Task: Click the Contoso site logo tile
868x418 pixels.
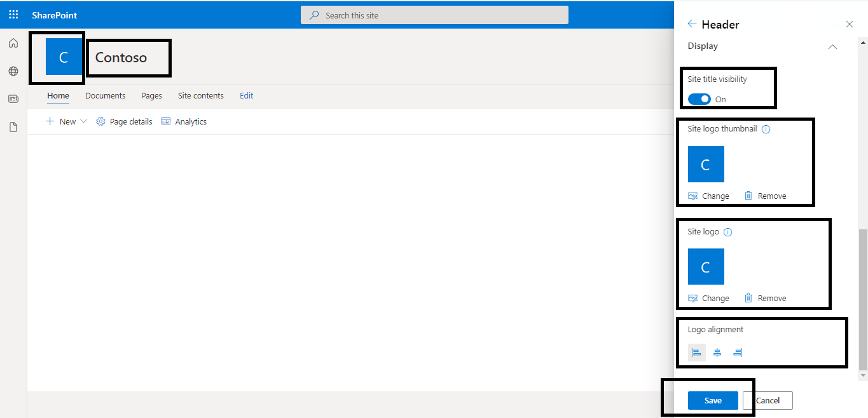Action: (x=64, y=57)
